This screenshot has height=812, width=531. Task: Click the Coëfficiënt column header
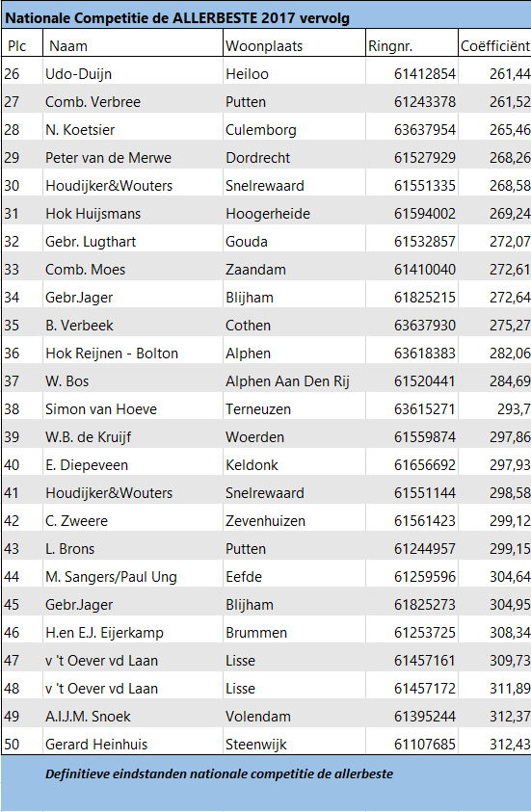coord(494,43)
